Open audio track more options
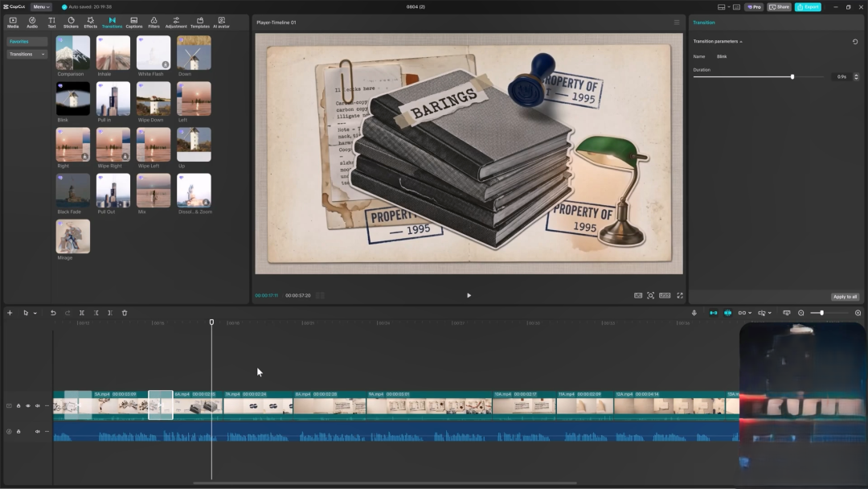Image resolution: width=868 pixels, height=489 pixels. click(47, 431)
